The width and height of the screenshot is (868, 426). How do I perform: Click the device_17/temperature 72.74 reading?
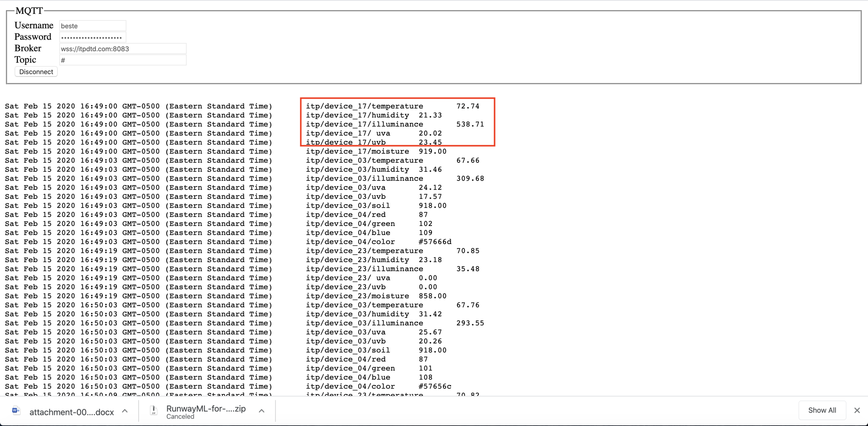coord(392,106)
